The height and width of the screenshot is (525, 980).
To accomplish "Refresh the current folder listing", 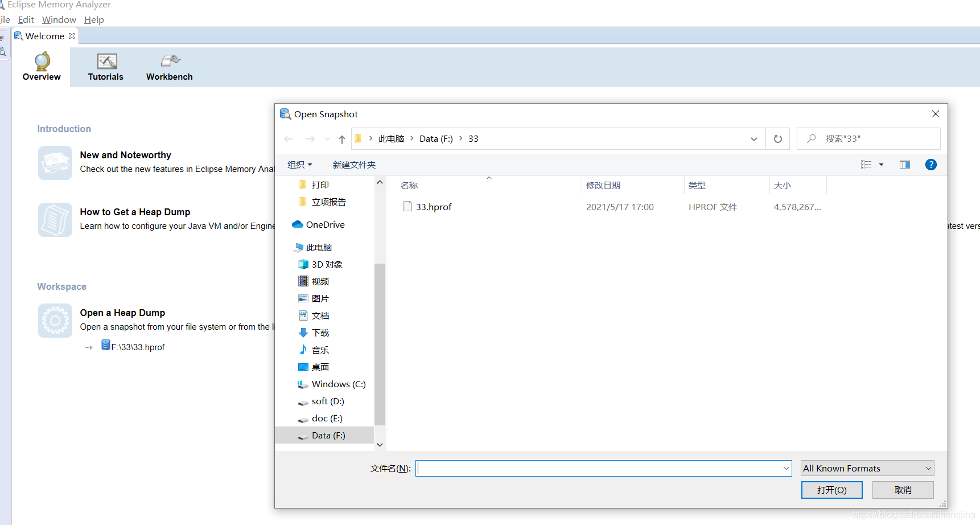I will click(778, 139).
